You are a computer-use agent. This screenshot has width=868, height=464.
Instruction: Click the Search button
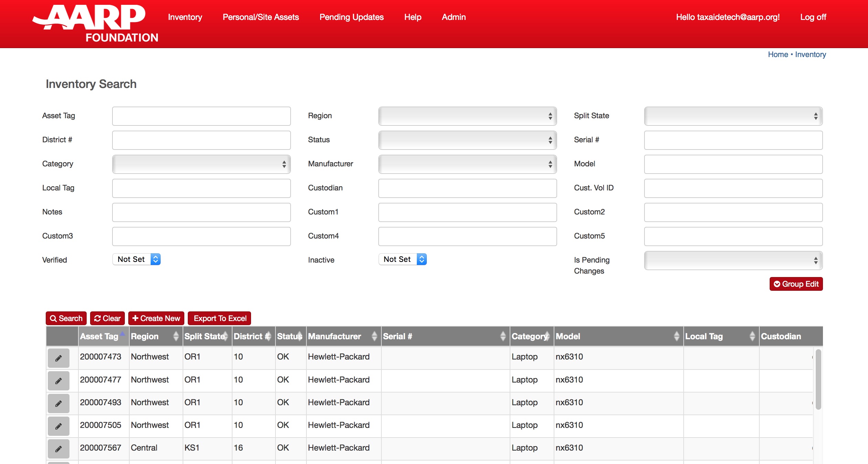pyautogui.click(x=66, y=318)
